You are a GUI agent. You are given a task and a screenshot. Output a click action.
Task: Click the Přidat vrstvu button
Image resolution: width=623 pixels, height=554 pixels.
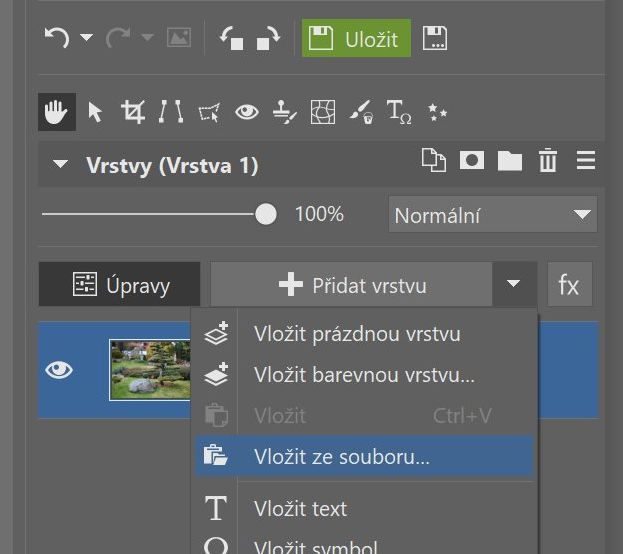351,284
